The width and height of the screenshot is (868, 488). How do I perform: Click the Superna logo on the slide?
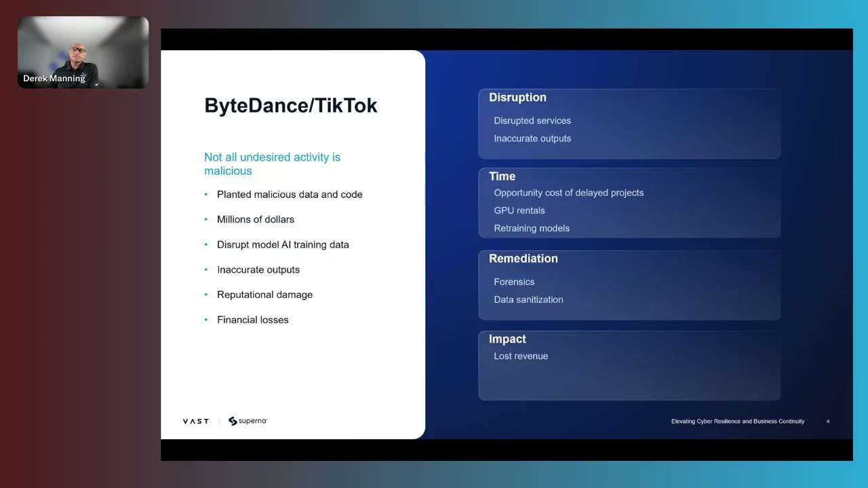[x=248, y=421]
